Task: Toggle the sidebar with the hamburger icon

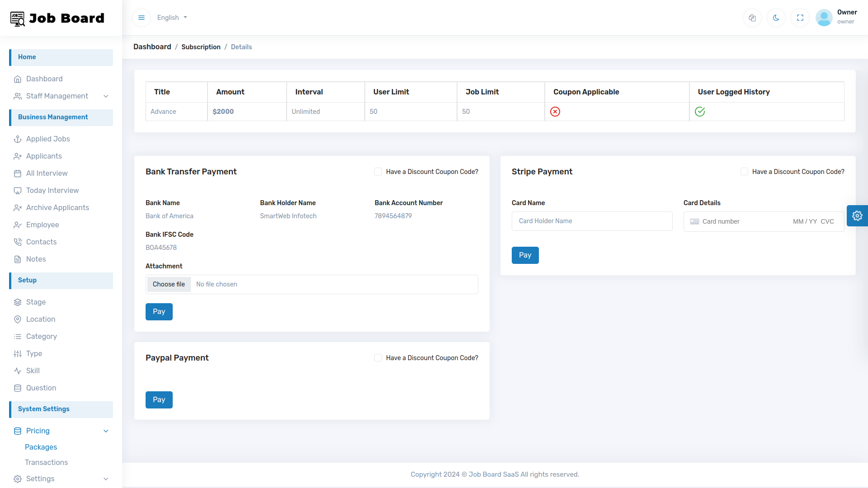Action: [141, 18]
